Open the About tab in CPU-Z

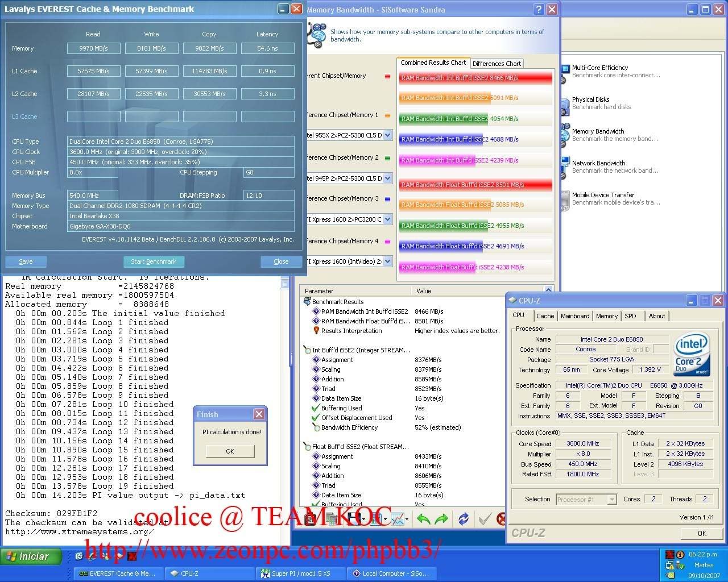tap(657, 316)
